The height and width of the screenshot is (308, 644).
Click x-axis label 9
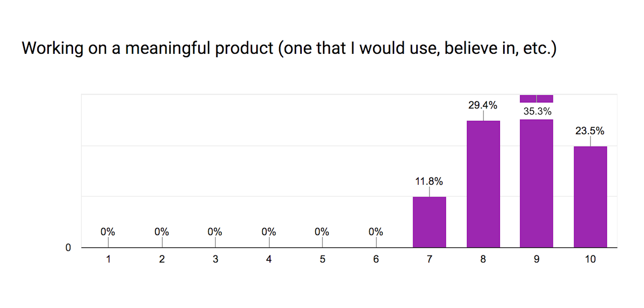click(x=536, y=259)
